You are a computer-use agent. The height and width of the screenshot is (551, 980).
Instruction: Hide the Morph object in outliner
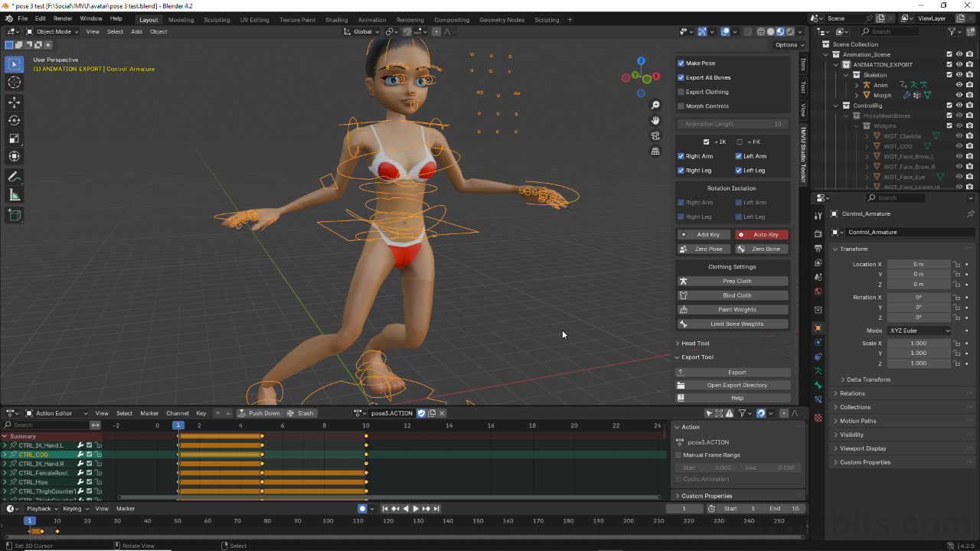pyautogui.click(x=959, y=96)
